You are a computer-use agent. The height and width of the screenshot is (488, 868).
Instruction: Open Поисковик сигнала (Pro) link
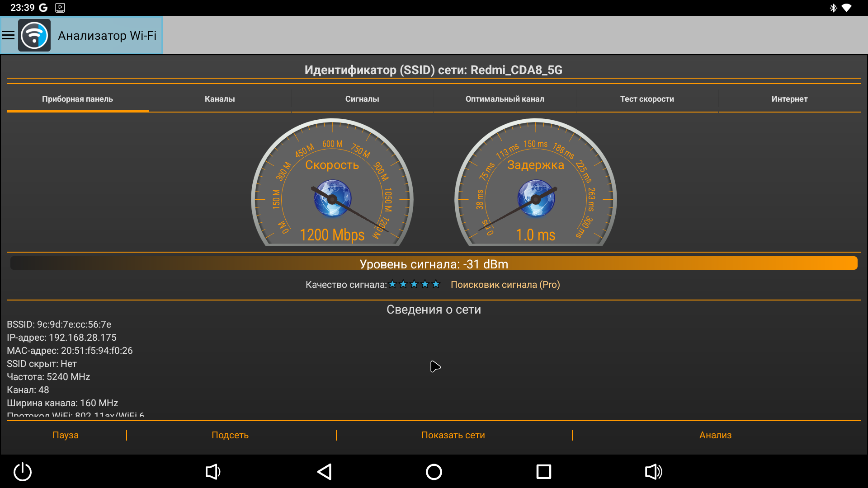pos(505,285)
